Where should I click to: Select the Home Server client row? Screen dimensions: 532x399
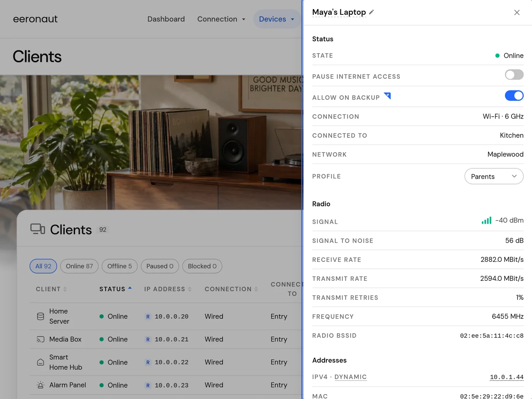166,316
